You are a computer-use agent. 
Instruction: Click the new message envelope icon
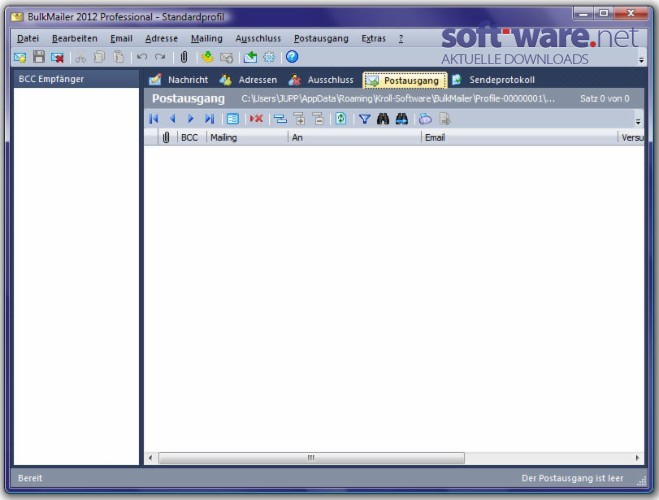[x=20, y=57]
